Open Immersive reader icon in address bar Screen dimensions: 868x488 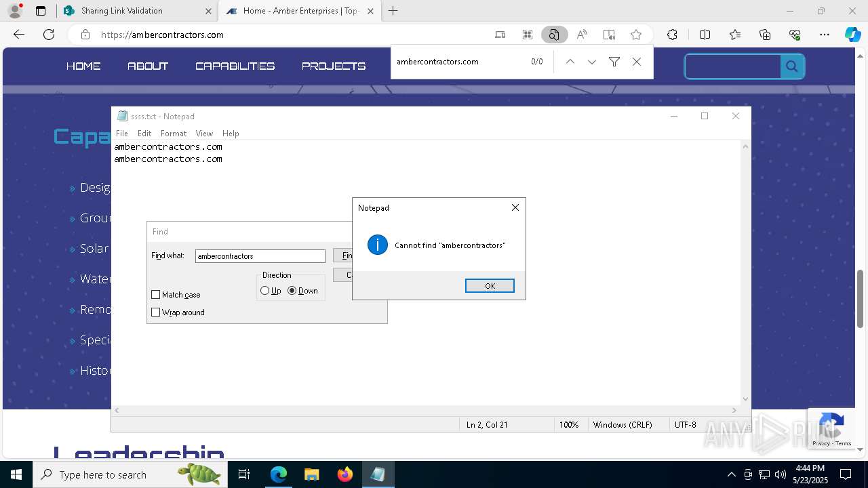609,35
